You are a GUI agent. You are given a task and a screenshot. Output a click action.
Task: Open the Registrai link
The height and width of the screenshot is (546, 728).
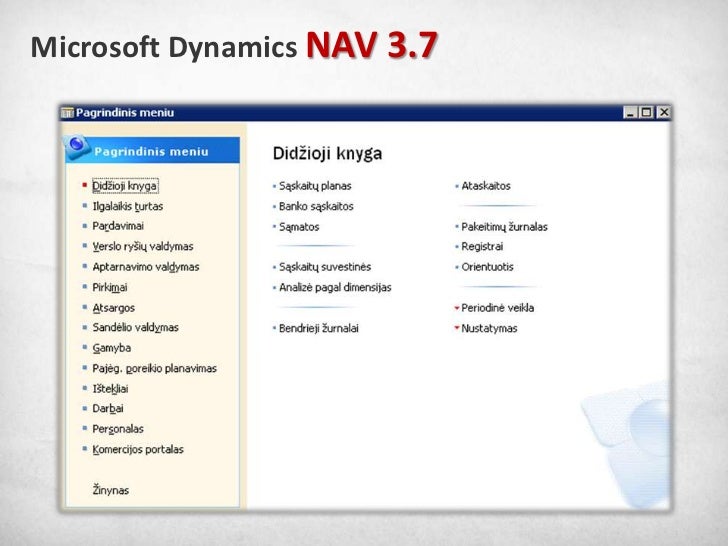(x=482, y=247)
